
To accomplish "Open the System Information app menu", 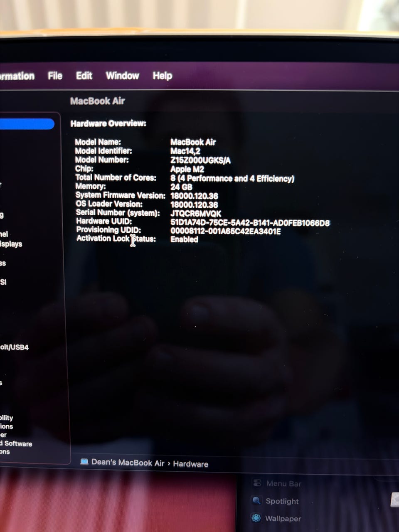I will coord(17,76).
